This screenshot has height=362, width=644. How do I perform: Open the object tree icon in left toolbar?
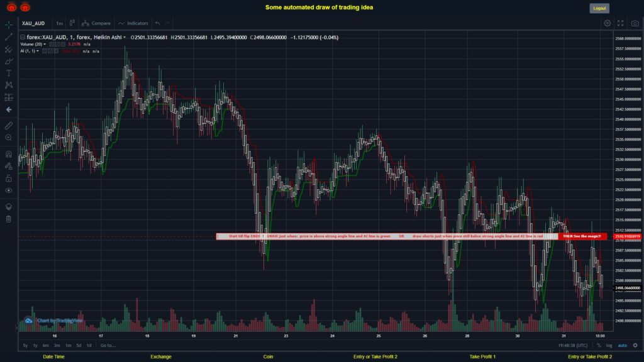coord(9,207)
